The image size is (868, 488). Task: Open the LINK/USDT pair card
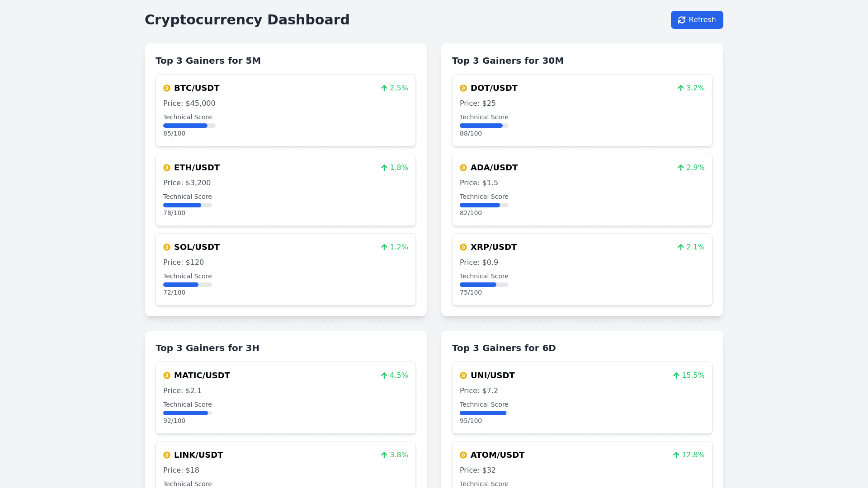285,465
